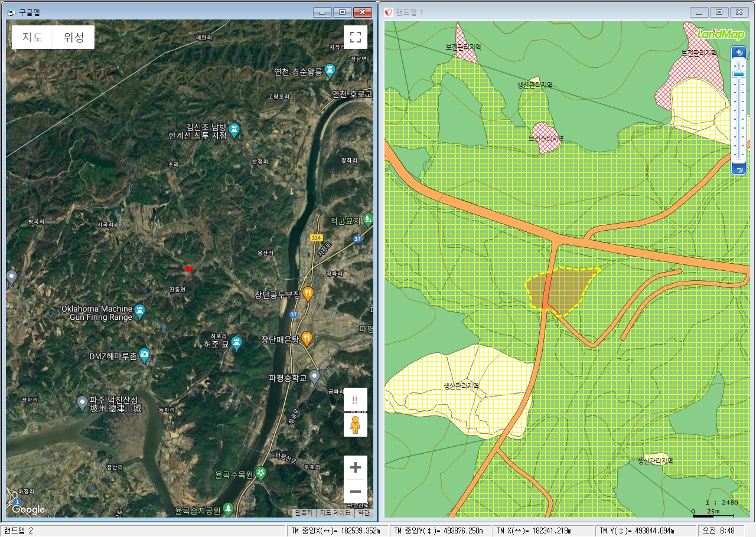Click the red double exclamation button
Image resolution: width=756 pixels, height=537 pixels.
(x=356, y=400)
